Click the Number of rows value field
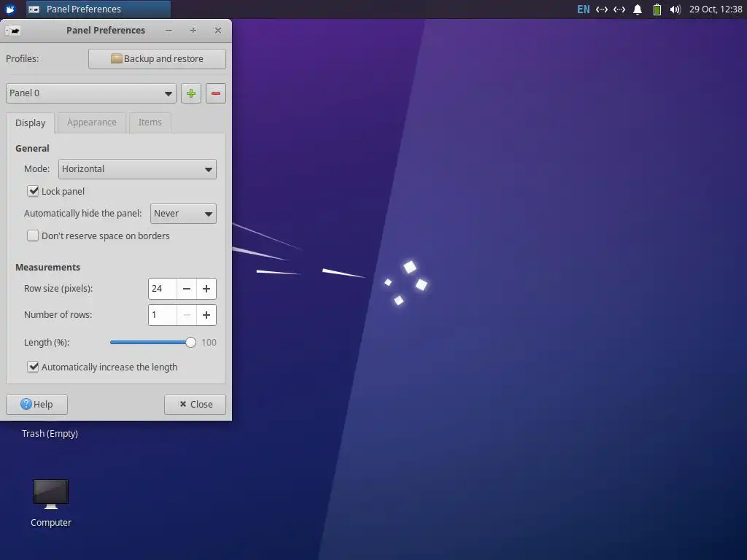747x560 pixels. [x=163, y=315]
